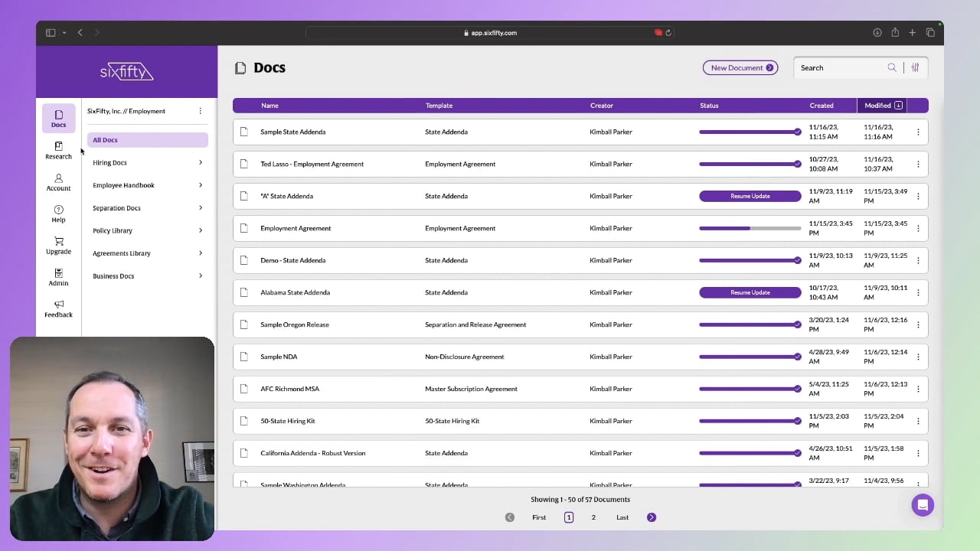Toggle the Modified column sort order

(898, 106)
